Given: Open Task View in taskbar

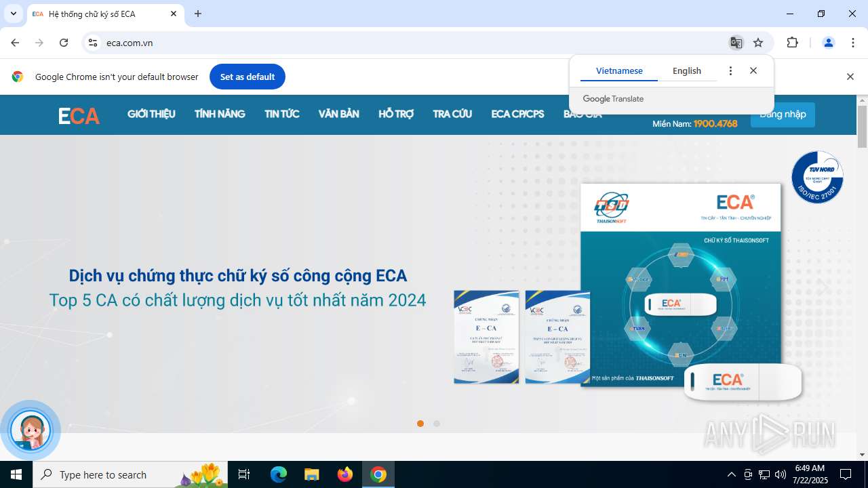Looking at the screenshot, I should pos(245,474).
